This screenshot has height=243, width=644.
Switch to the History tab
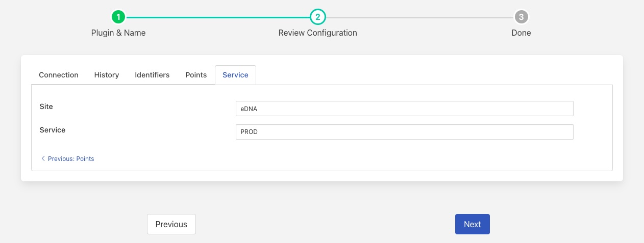pyautogui.click(x=107, y=75)
